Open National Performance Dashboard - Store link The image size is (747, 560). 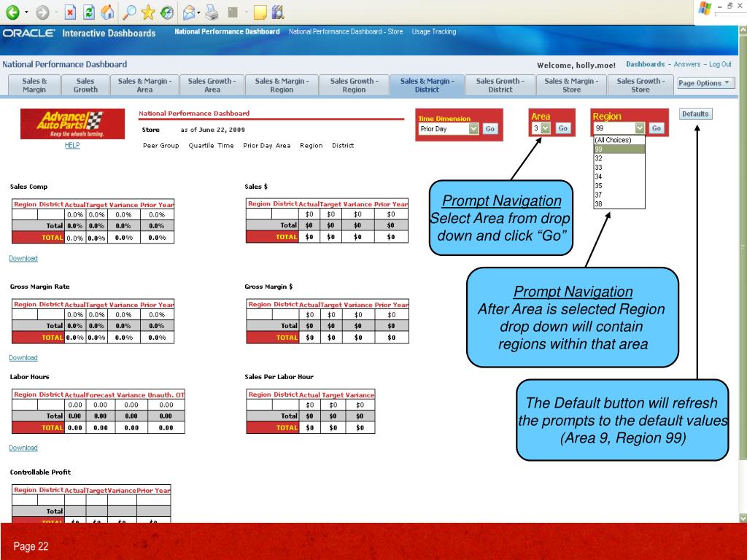pyautogui.click(x=345, y=31)
